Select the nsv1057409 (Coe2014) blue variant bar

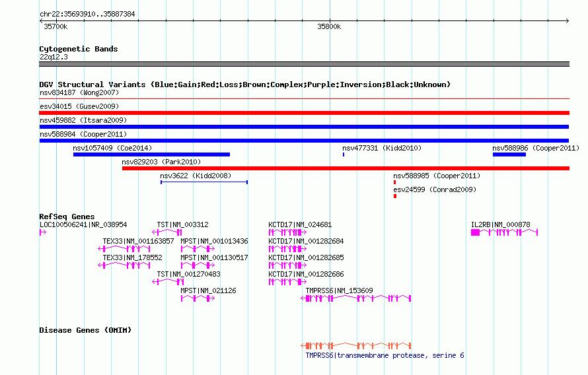click(x=151, y=154)
